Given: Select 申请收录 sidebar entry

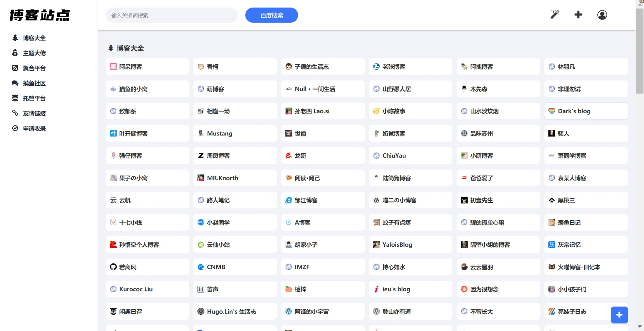Looking at the screenshot, I should click(34, 129).
